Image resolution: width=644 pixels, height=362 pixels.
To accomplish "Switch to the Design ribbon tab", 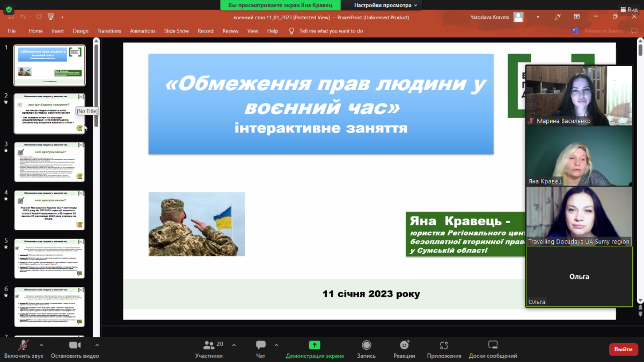I will click(x=80, y=31).
